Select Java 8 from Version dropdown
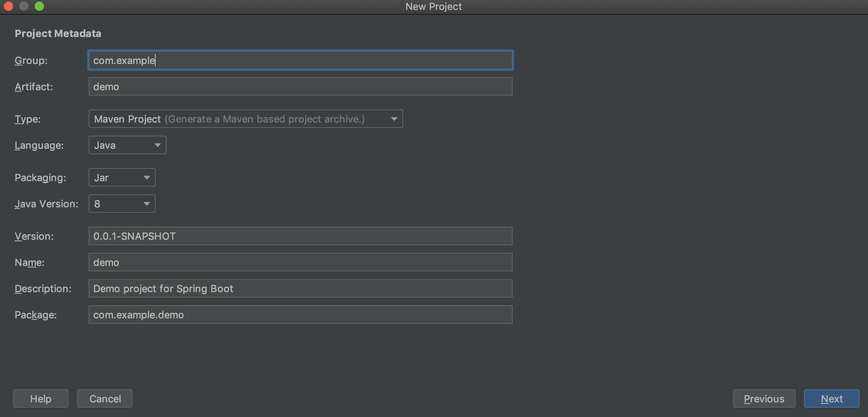Viewport: 868px width, 417px height. [x=122, y=203]
